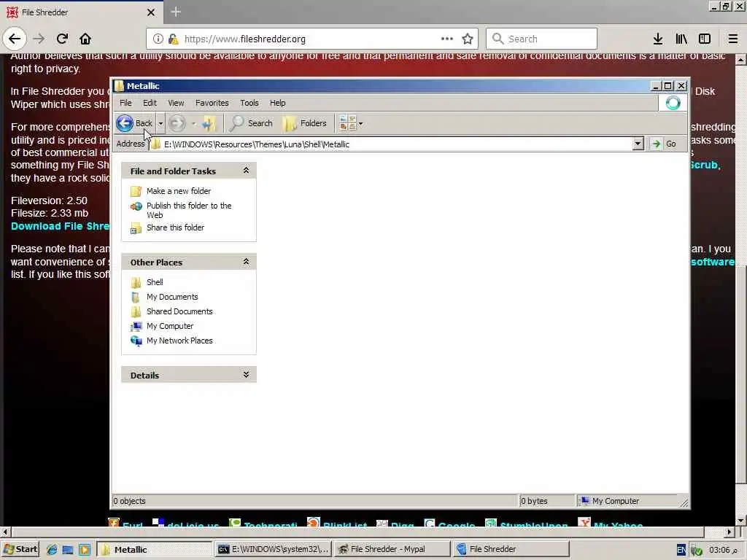
Task: Open Favorites menu in Metallic window
Action: tap(212, 103)
